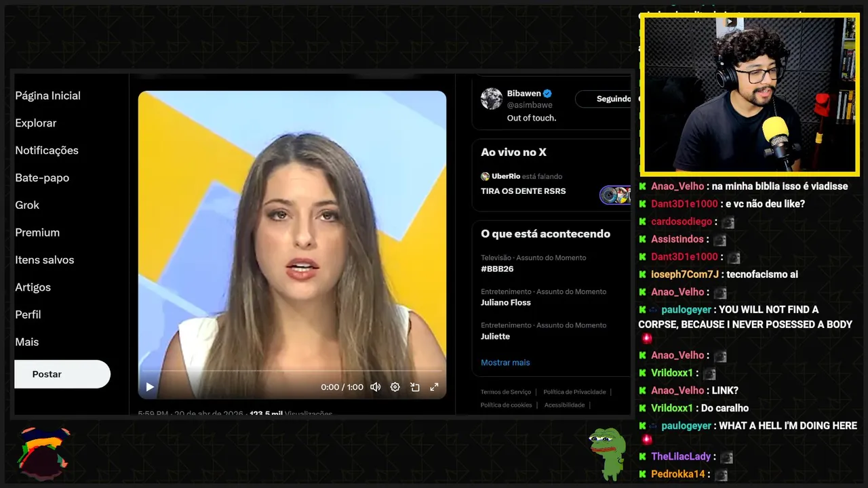Open Política de cookies footer link
This screenshot has height=488, width=868.
pos(506,405)
